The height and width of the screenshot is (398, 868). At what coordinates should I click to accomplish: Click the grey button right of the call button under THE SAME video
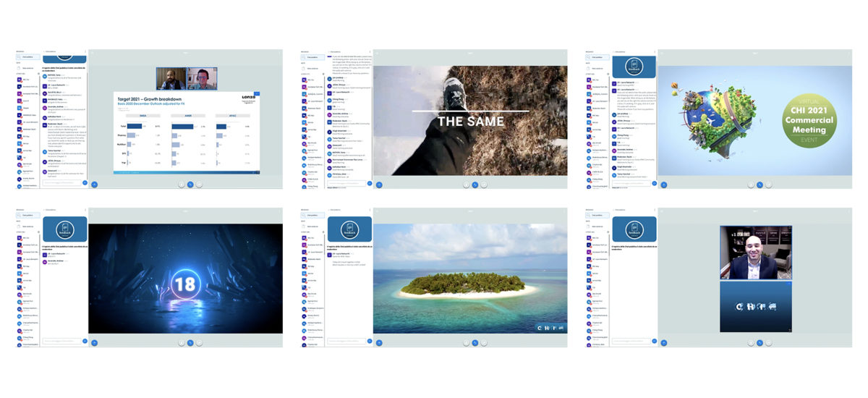[x=485, y=185]
